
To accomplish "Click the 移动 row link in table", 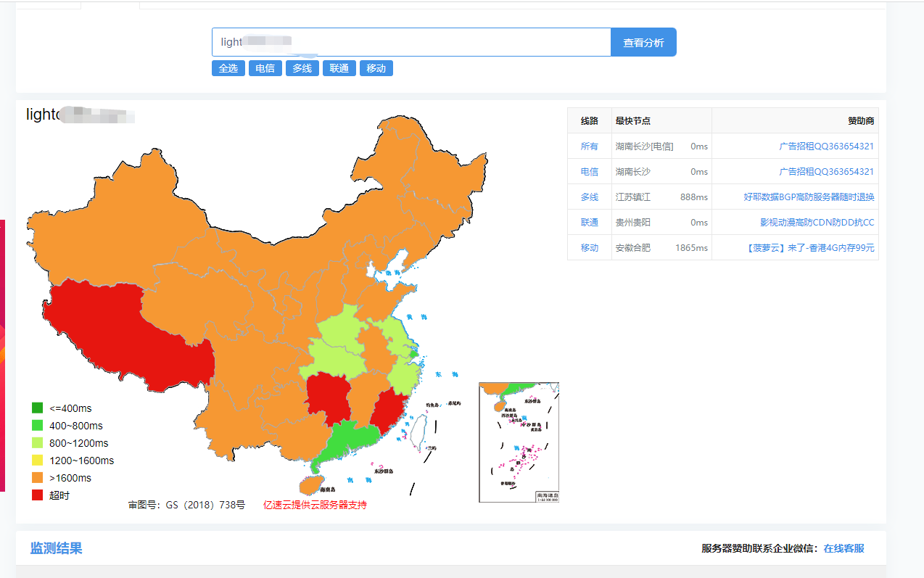I will 589,248.
